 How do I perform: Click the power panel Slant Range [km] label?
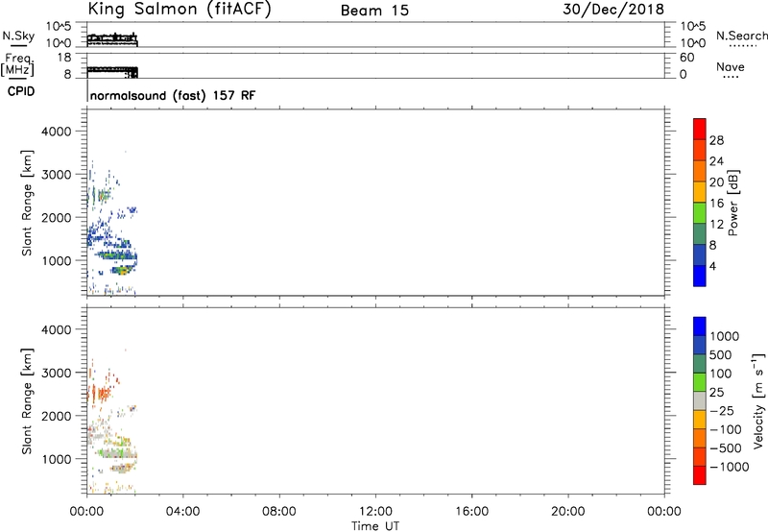(x=27, y=203)
